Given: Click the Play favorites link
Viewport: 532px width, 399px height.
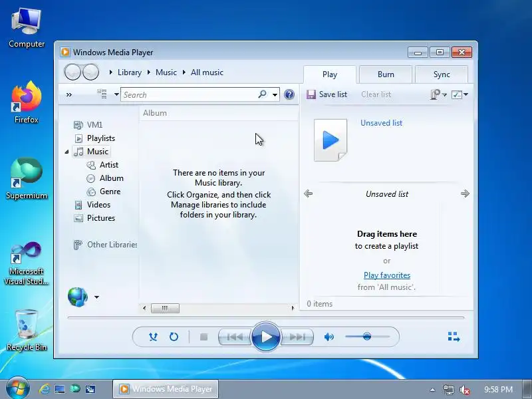Looking at the screenshot, I should [x=387, y=275].
